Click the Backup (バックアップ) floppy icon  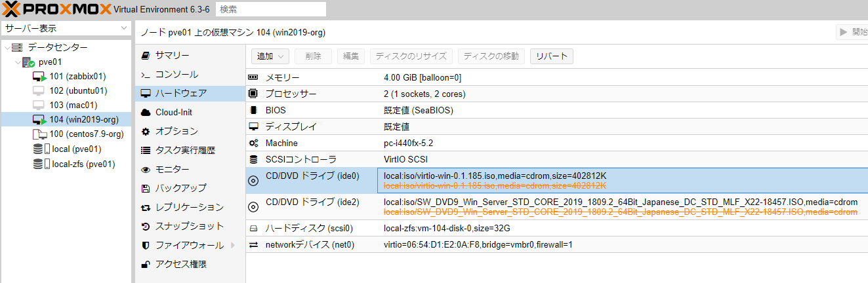coord(146,189)
